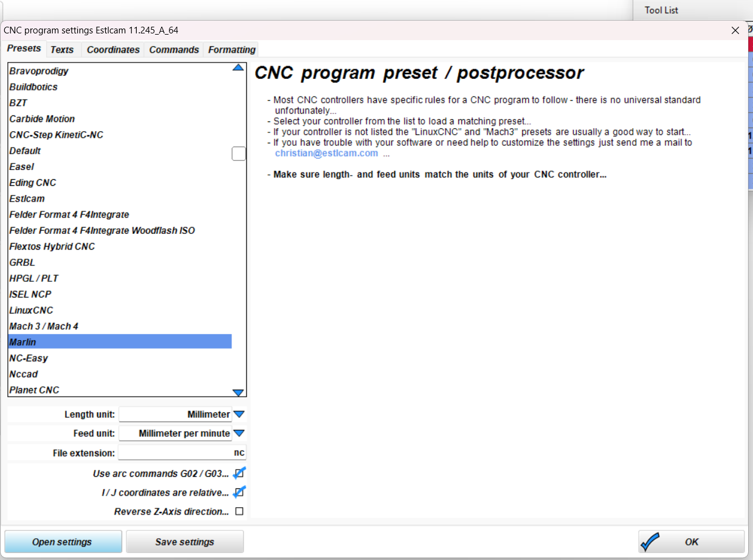Show the Formatting tab
Screen dimensions: 753x560
232,50
